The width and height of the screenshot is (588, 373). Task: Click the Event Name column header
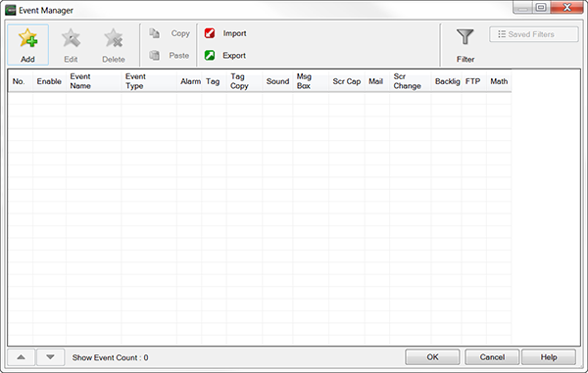point(93,81)
